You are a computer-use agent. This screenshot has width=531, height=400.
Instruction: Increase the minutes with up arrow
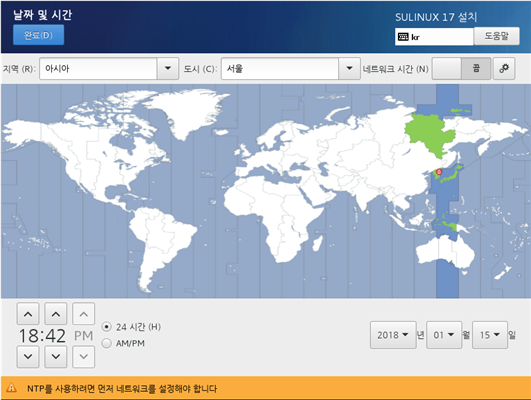click(x=56, y=314)
